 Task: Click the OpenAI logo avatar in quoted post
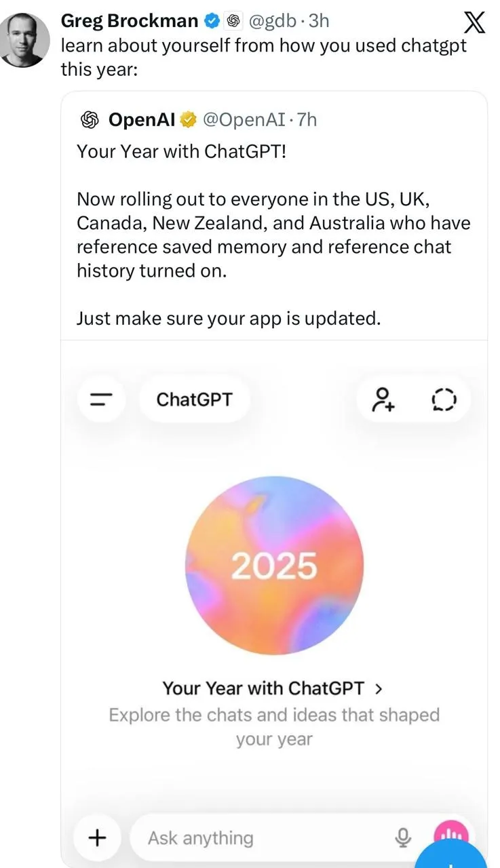tap(90, 120)
